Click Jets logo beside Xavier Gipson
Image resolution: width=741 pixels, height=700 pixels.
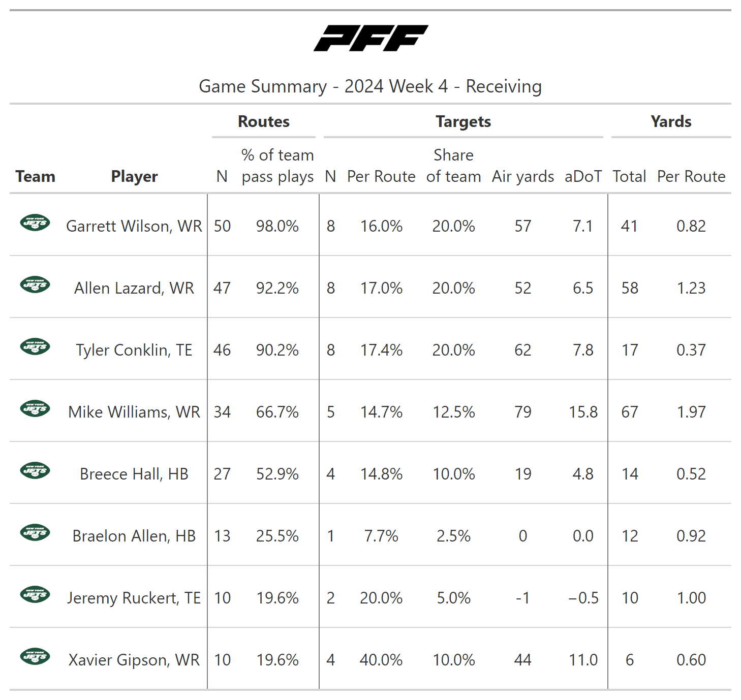[x=35, y=656]
